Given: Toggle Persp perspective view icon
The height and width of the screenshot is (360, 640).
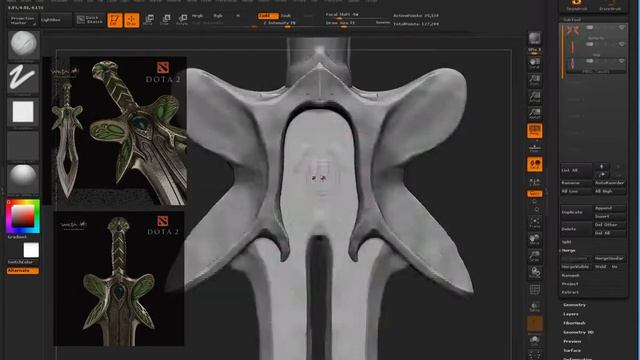Looking at the screenshot, I should pyautogui.click(x=535, y=131).
